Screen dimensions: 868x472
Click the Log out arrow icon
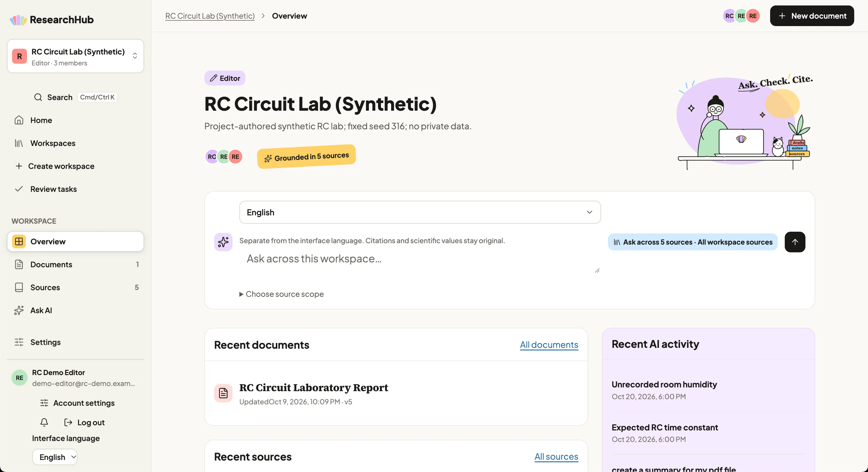pos(68,422)
